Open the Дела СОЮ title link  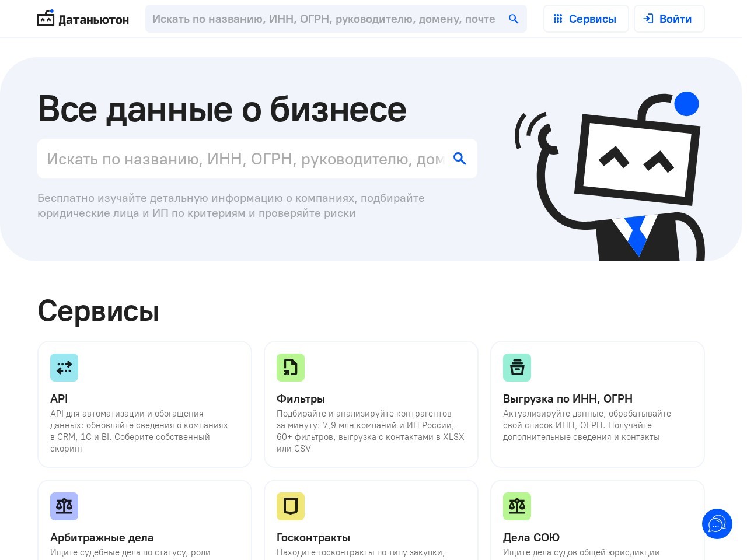[531, 537]
